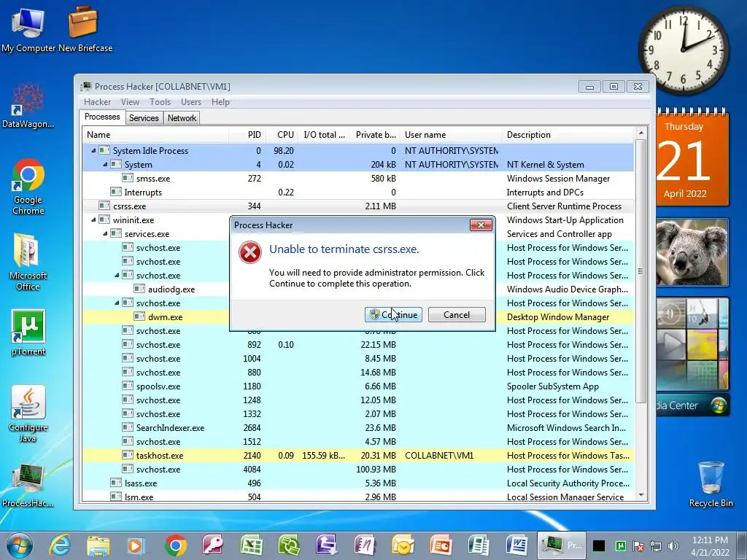Click the volume icon in system tray
The height and width of the screenshot is (560, 747).
[x=673, y=545]
